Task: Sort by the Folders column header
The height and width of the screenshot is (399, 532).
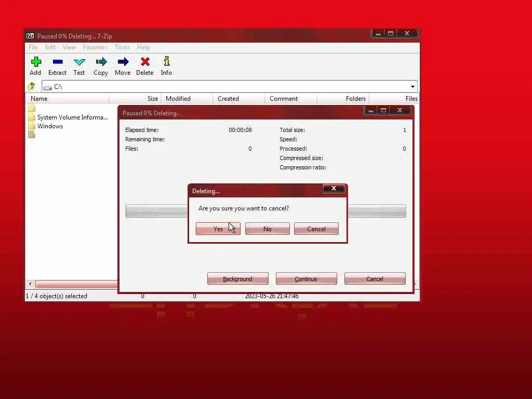Action: tap(343, 98)
